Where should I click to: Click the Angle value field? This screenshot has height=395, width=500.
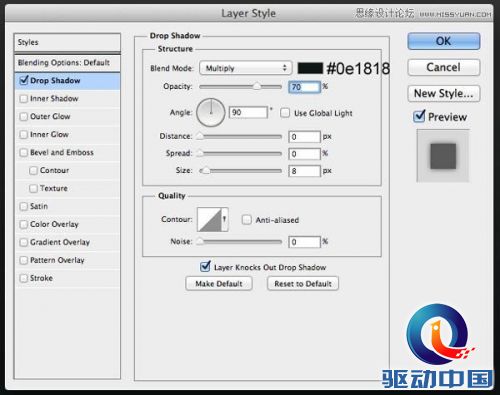coord(248,112)
